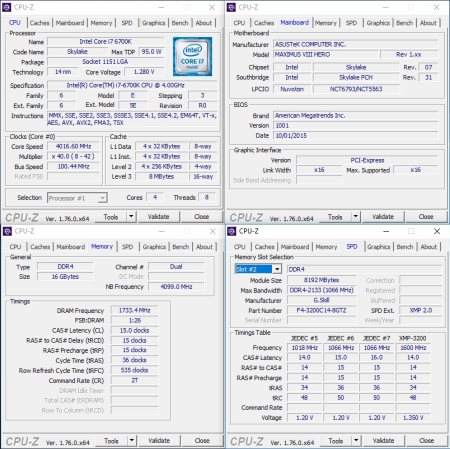Close the SPD window with the X button
This screenshot has height=449, width=450.
pos(437,231)
